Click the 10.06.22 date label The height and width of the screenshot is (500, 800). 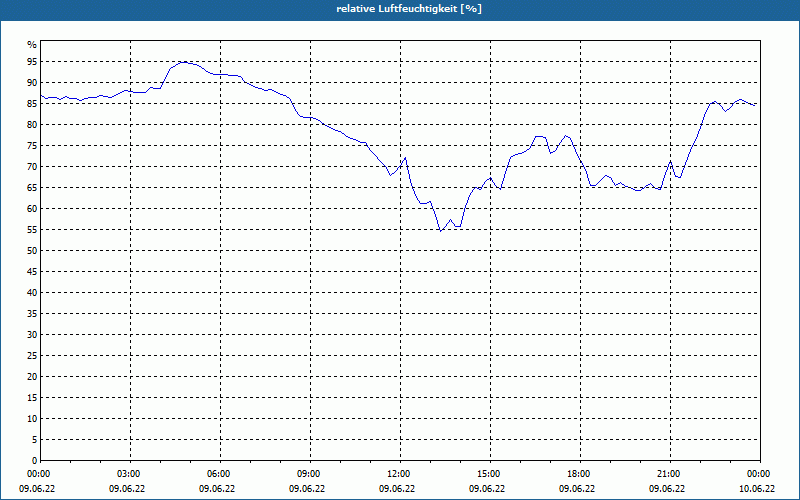(757, 488)
